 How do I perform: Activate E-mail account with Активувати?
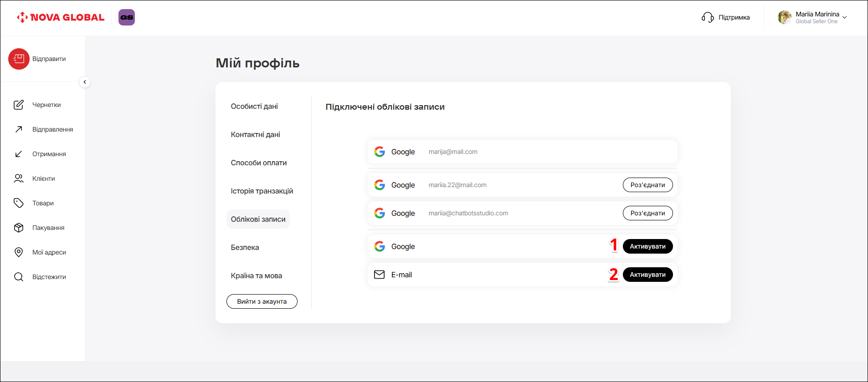[x=647, y=275]
